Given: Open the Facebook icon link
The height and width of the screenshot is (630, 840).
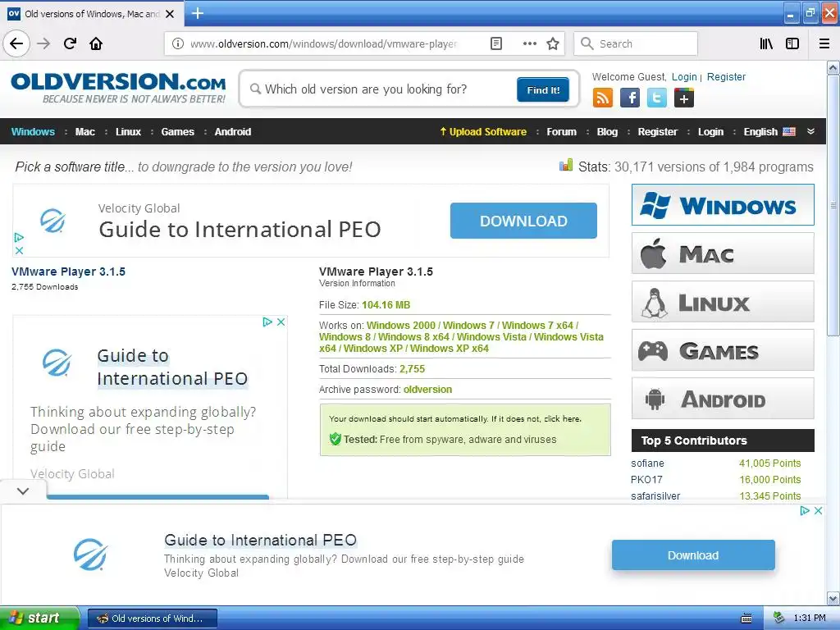Looking at the screenshot, I should [x=630, y=98].
